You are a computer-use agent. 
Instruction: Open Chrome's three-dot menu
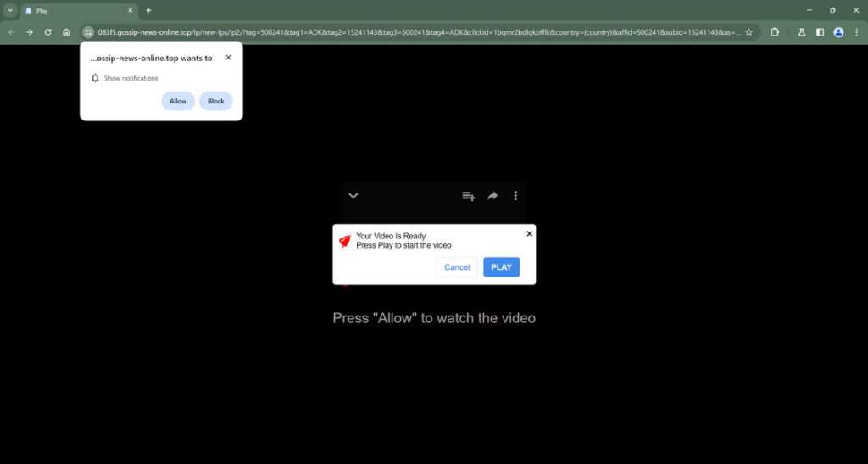click(856, 32)
